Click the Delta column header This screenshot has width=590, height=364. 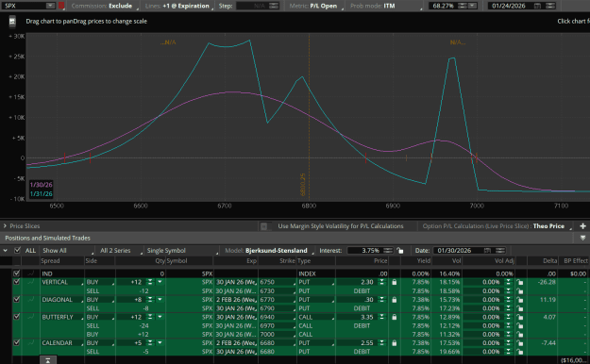(550, 261)
